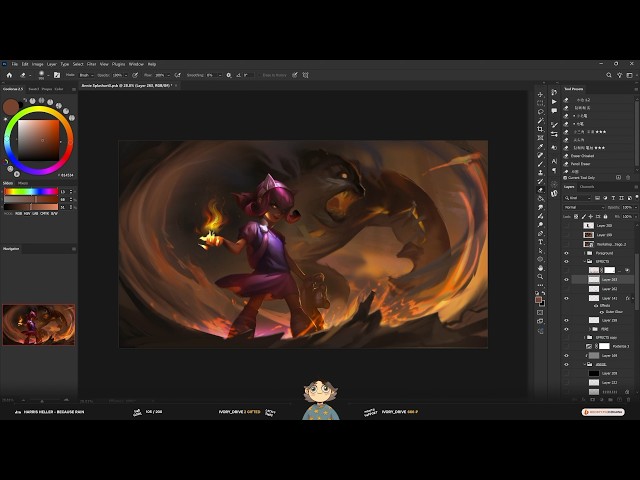Show hidden Layer 262

coord(566,289)
